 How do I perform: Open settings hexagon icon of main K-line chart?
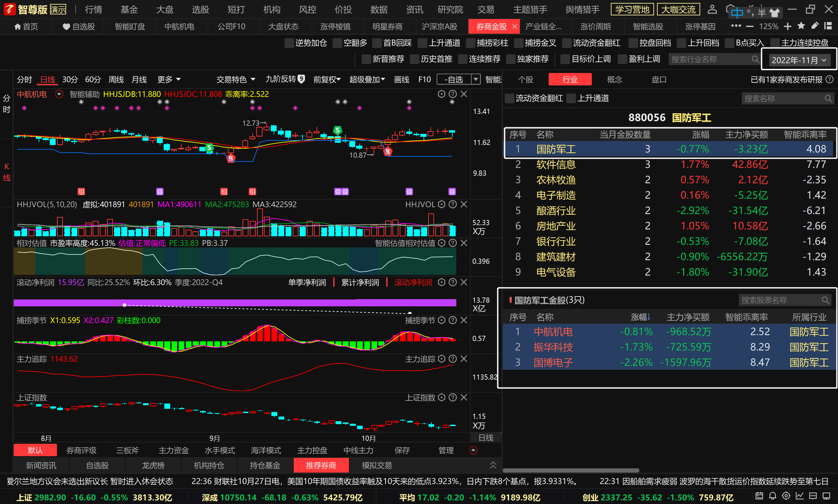(x=441, y=94)
